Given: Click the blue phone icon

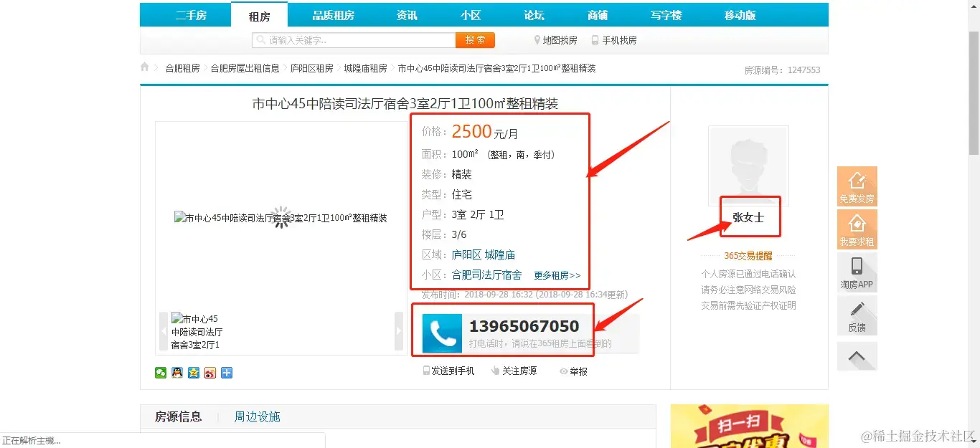Looking at the screenshot, I should tap(442, 333).
